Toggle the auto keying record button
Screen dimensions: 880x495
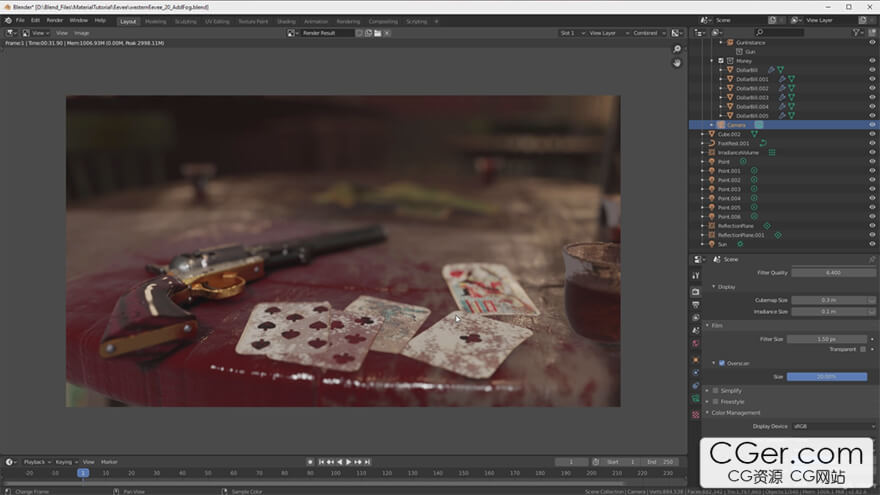pos(310,462)
